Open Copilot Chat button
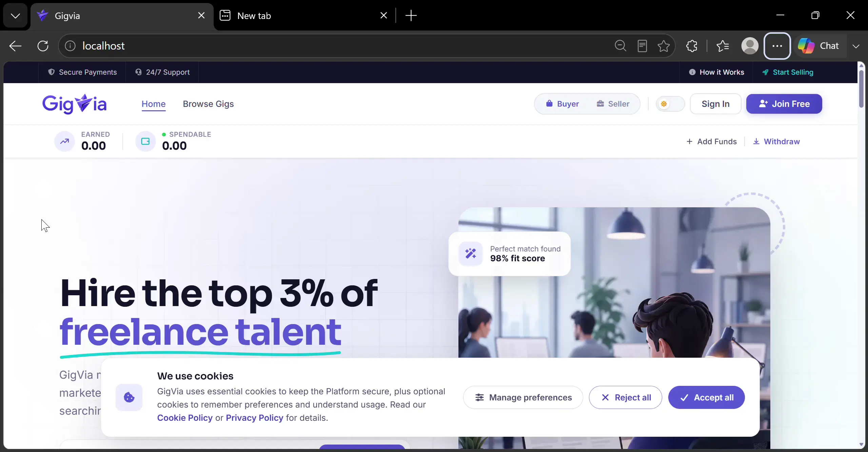Image resolution: width=868 pixels, height=452 pixels. 818,46
